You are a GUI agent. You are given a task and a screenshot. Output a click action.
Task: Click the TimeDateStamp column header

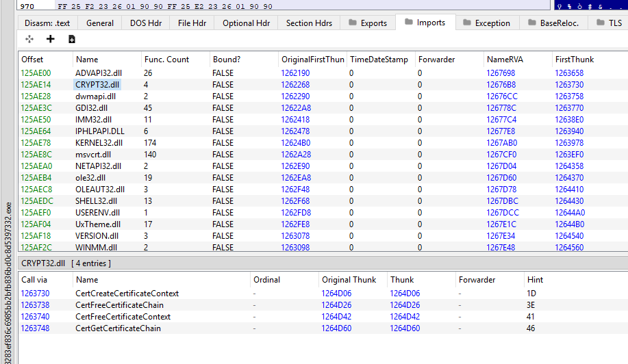(381, 60)
